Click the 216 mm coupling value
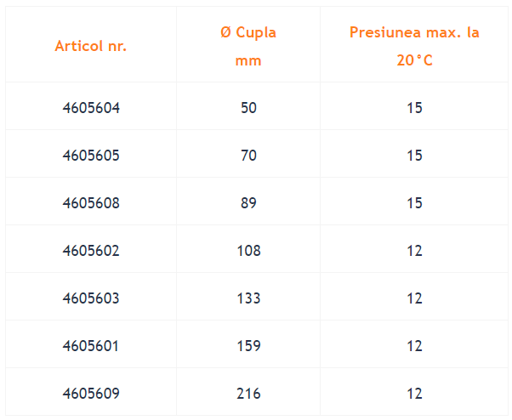The image size is (512, 420). tap(248, 394)
